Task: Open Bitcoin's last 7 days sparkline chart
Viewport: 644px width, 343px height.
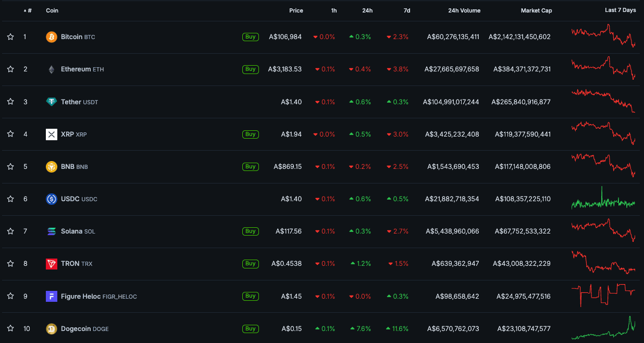Action: [603, 36]
